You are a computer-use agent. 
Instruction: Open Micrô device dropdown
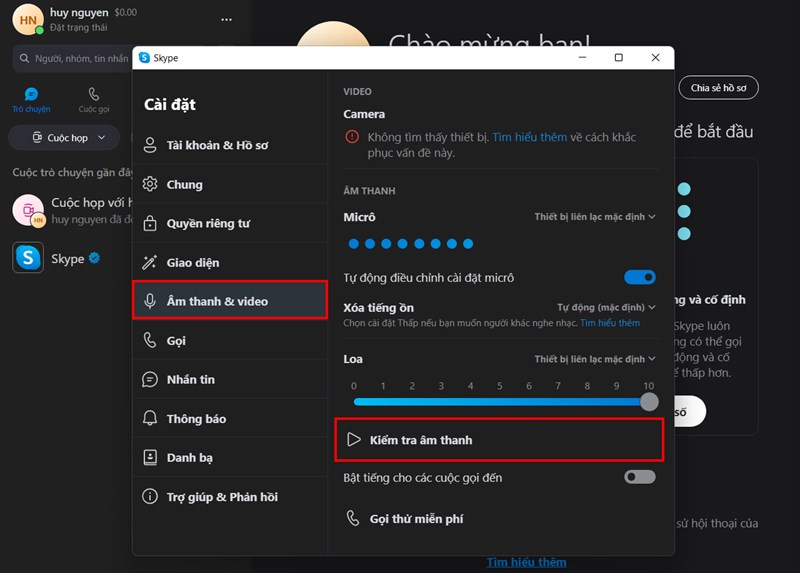(x=595, y=217)
